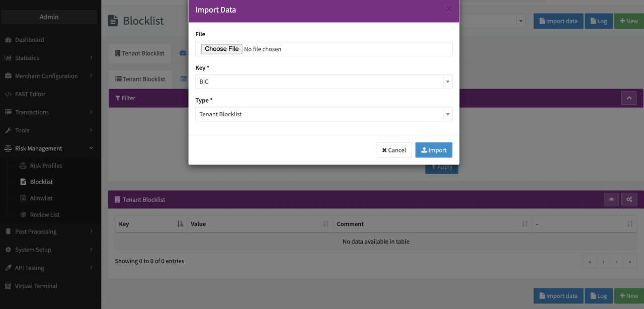Open table settings gears icon

click(x=629, y=200)
